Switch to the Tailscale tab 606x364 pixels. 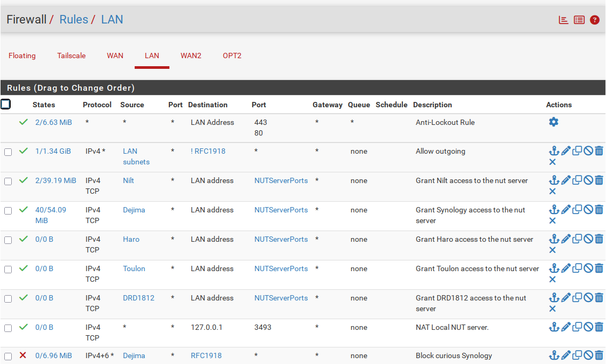(x=72, y=56)
